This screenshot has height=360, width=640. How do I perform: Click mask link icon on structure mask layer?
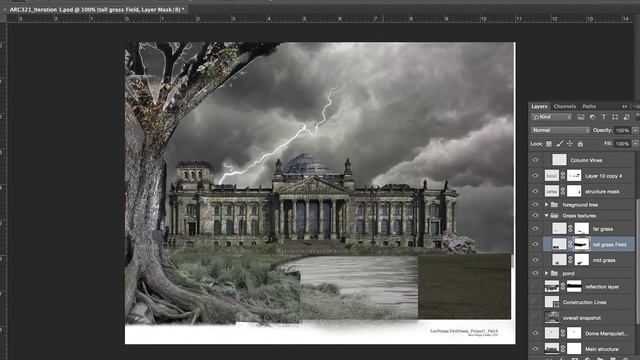(563, 191)
